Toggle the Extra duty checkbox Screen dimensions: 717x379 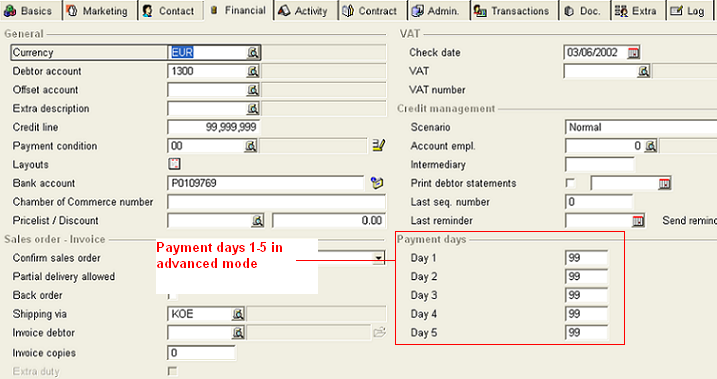(x=172, y=371)
